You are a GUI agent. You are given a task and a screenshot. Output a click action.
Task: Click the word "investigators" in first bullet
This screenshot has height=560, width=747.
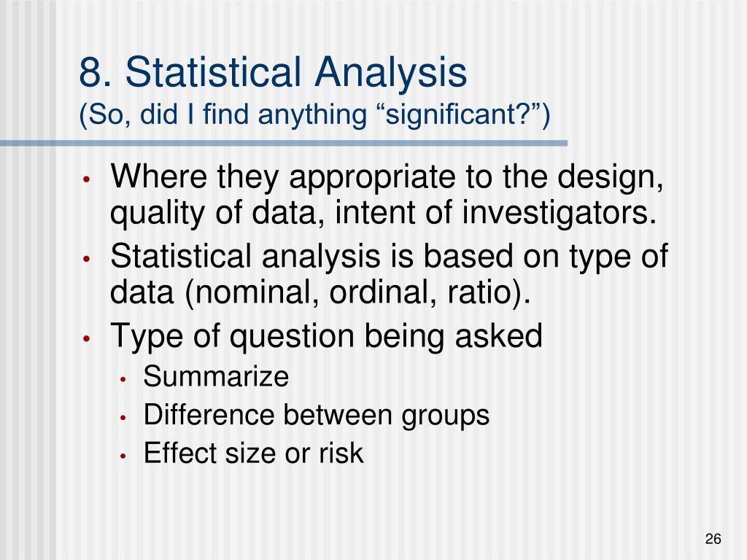[x=559, y=212]
